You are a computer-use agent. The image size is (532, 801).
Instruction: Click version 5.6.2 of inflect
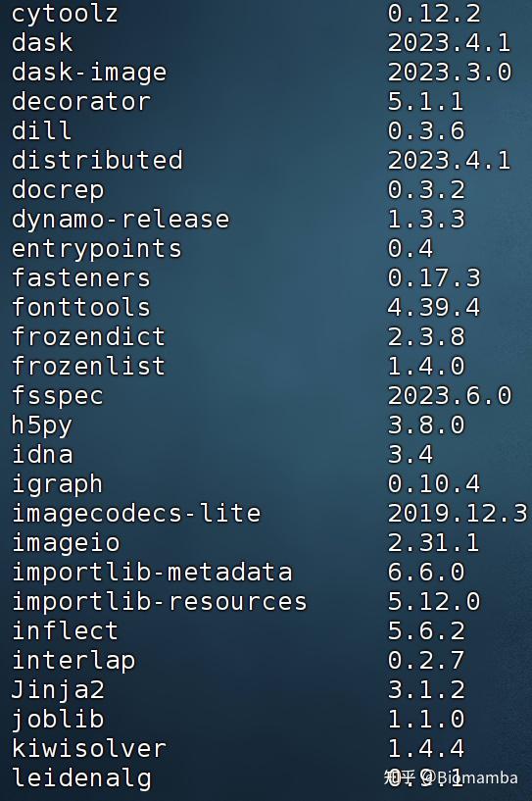point(426,630)
